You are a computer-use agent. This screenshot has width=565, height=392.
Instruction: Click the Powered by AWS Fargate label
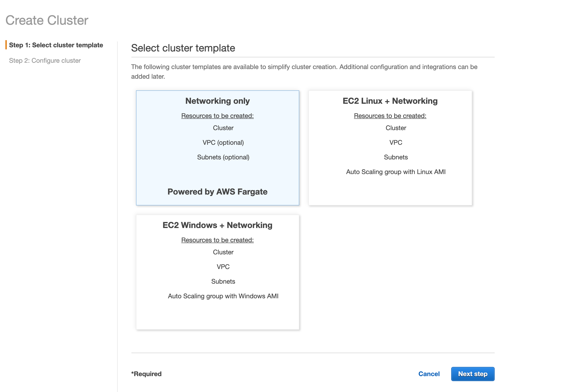tap(217, 192)
